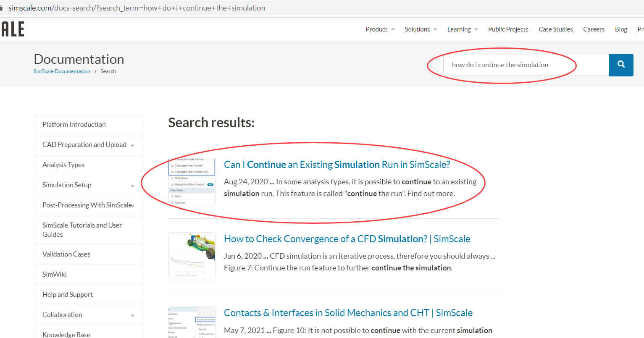Click the SimScale Documentation breadcrumb
This screenshot has width=644, height=338.
(62, 71)
